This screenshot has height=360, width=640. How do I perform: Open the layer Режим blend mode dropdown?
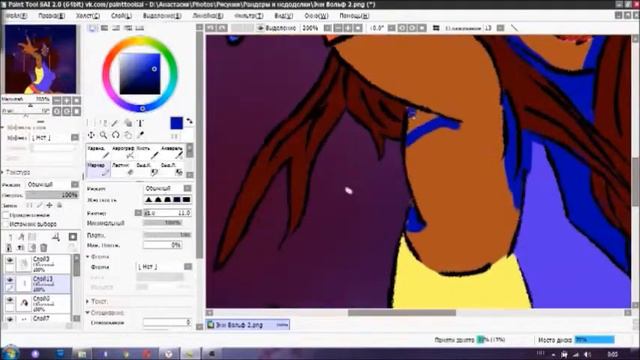(x=52, y=184)
